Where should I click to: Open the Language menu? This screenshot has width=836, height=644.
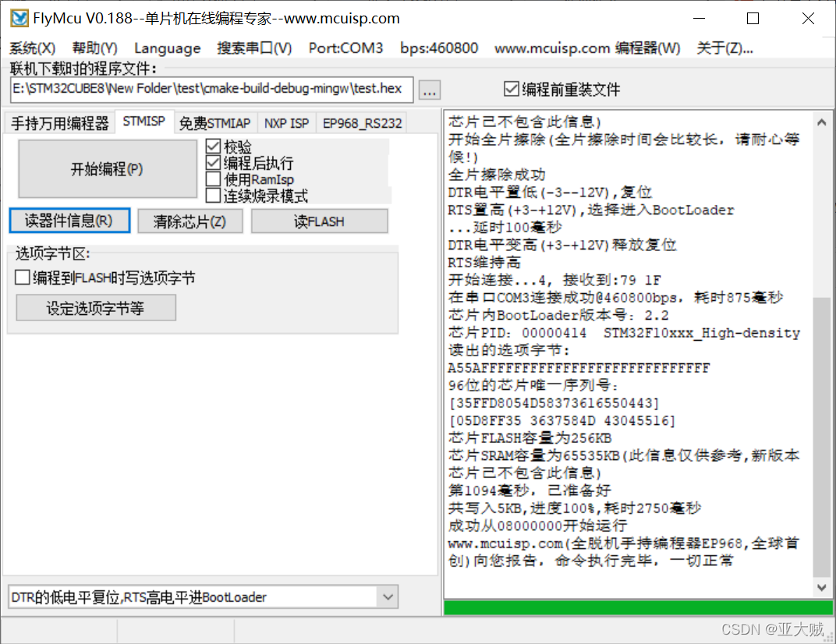168,48
